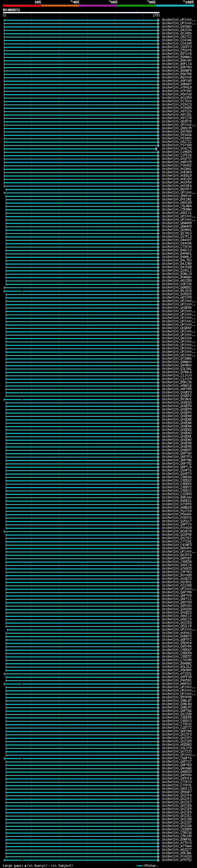Click the arrowhead ending the O04275 alignment bar
The image size is (197, 868).
[x=157, y=149]
